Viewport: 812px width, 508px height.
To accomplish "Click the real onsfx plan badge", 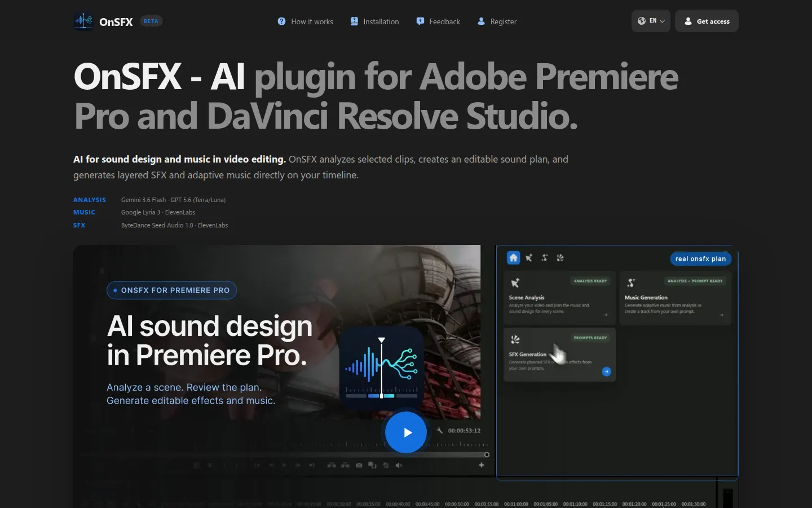I will pos(700,259).
